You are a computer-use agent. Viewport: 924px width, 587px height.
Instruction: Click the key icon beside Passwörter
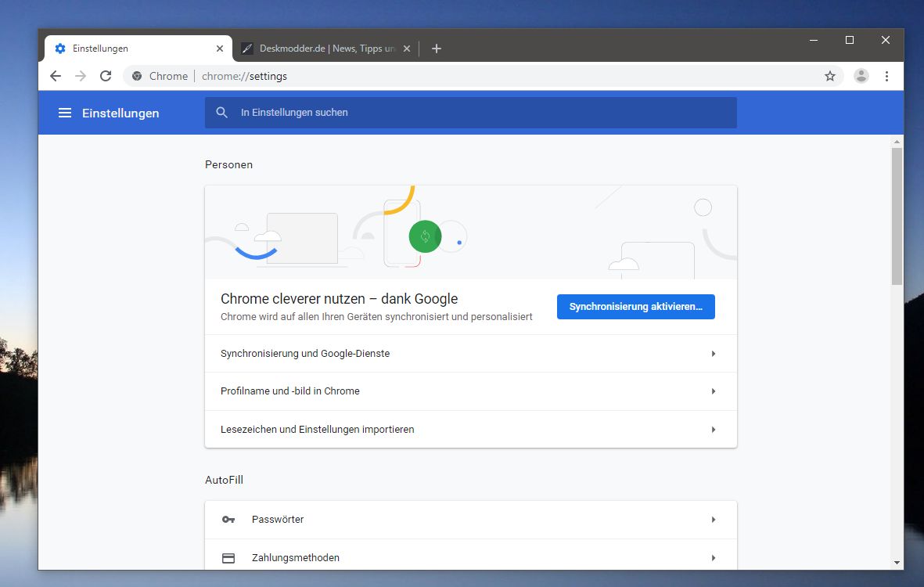tap(228, 519)
